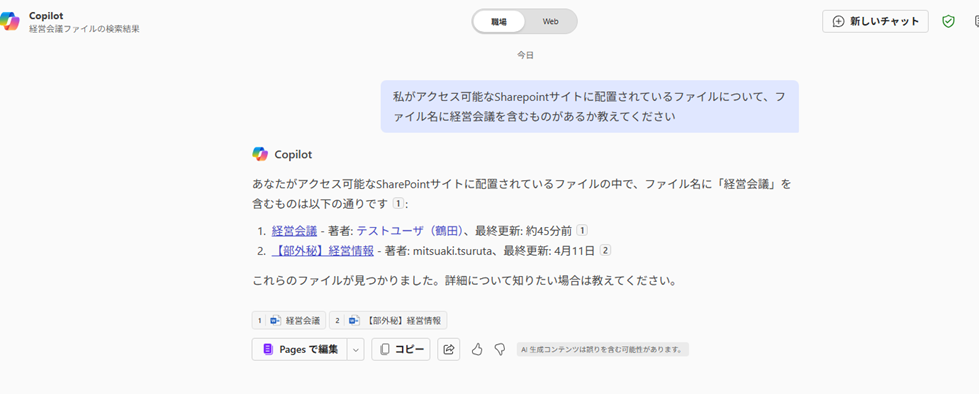Click the thumbs down feedback icon
This screenshot has width=979, height=394.
coord(499,349)
